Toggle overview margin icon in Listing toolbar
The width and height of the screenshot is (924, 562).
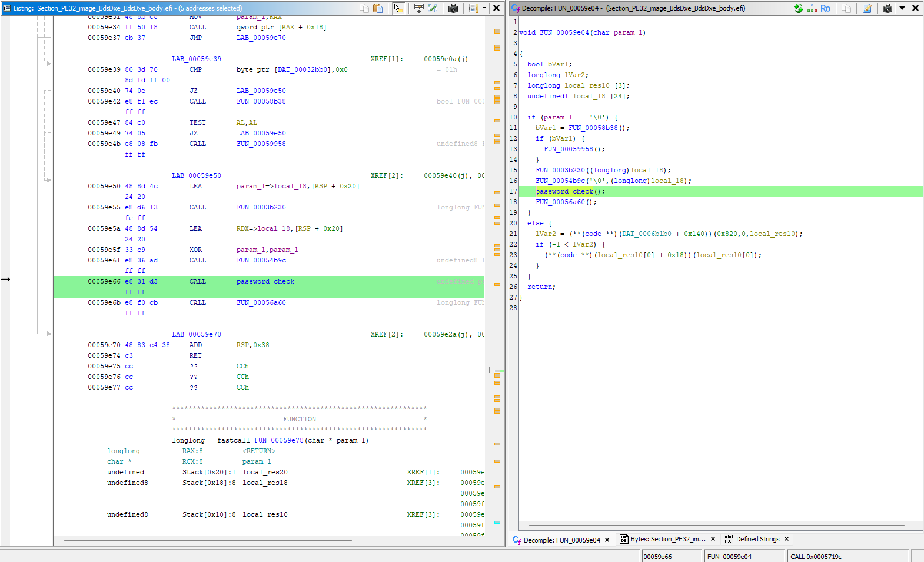click(x=474, y=8)
